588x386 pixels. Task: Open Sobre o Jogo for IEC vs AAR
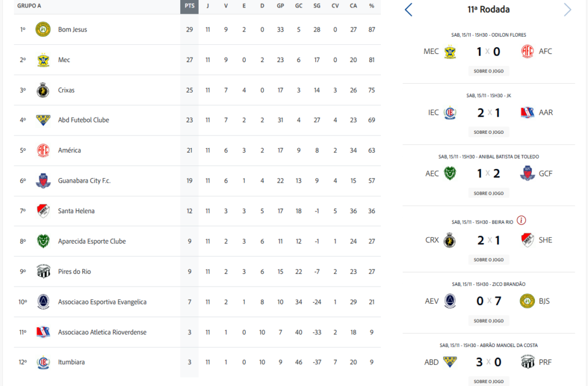pos(488,132)
